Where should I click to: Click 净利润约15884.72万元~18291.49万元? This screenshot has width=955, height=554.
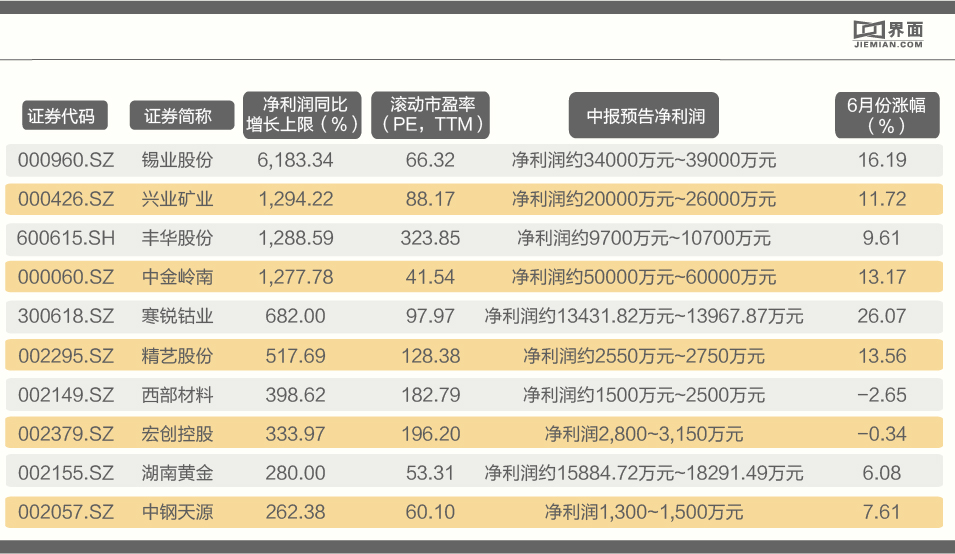[x=644, y=472]
